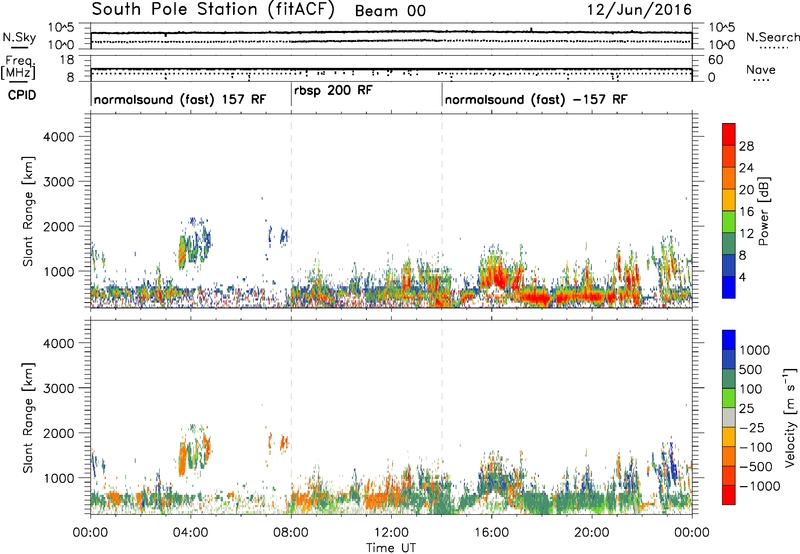Click the 04:00 echo cluster in the power panel

194,243
